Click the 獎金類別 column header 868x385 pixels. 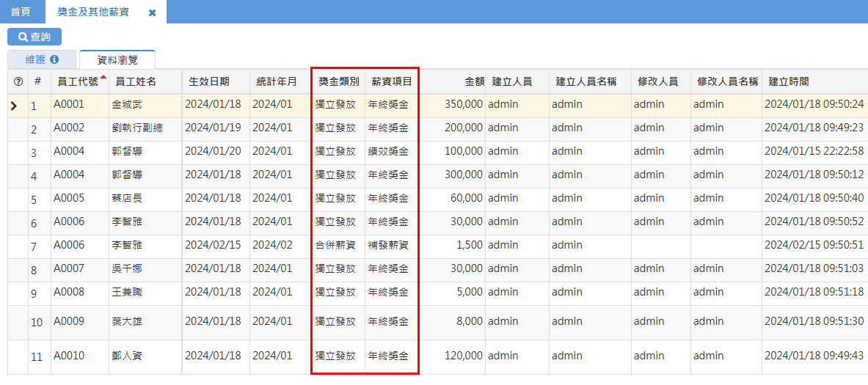tap(338, 82)
